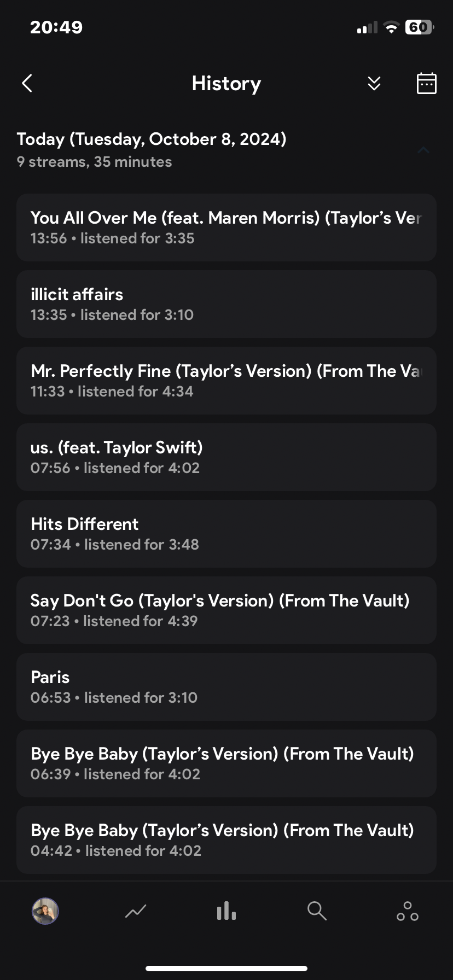Open the trend line chart tab
Image resolution: width=453 pixels, height=980 pixels.
tap(136, 911)
